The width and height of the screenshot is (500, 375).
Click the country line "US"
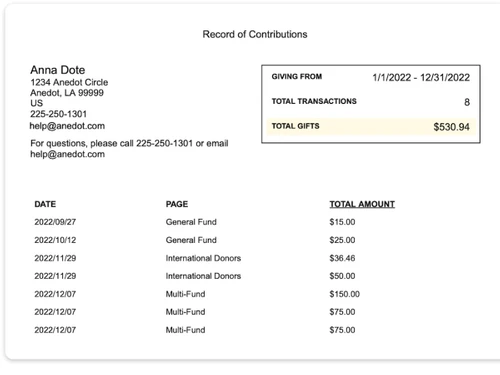(37, 103)
